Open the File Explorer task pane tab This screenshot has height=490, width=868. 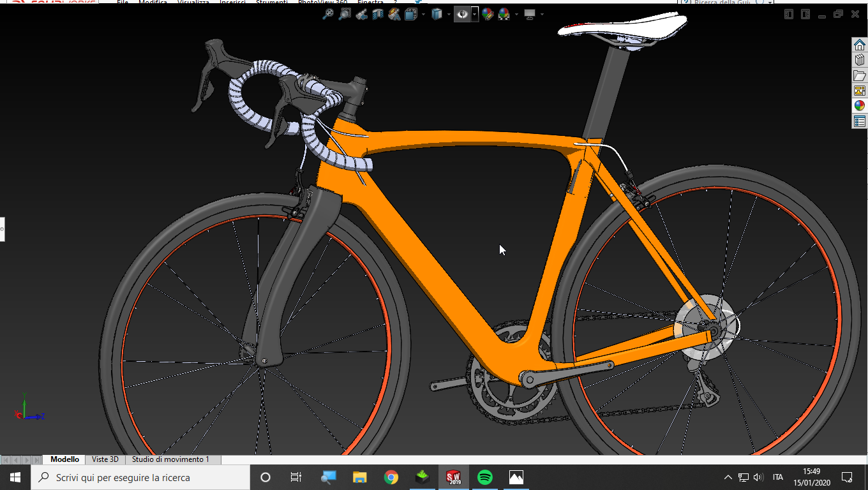[x=860, y=75]
